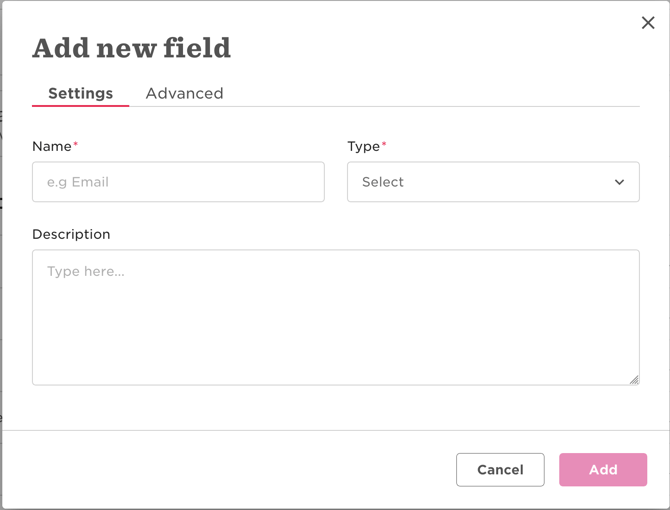Click the chevron arrow in the Type selector
Image resolution: width=670 pixels, height=510 pixels.
click(619, 182)
